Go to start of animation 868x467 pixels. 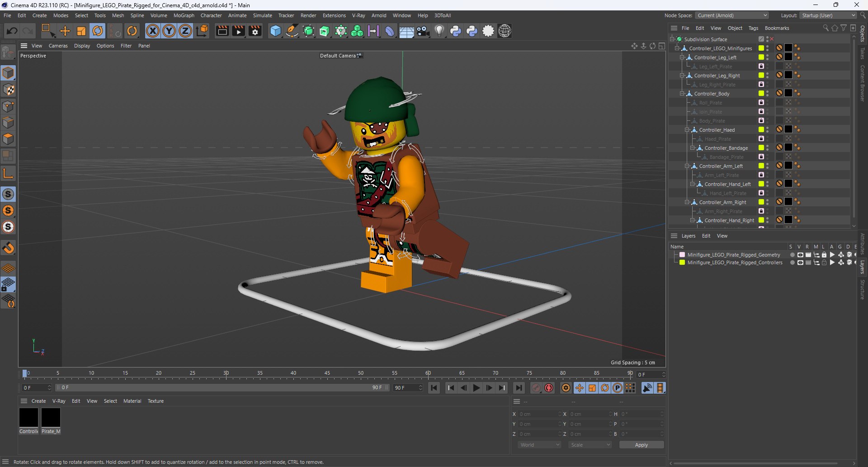point(434,388)
